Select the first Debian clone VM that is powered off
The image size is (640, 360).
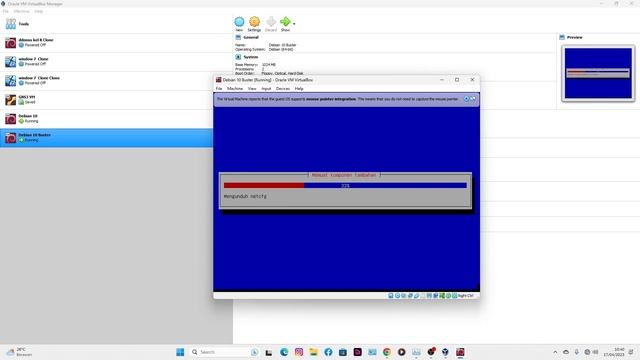(x=116, y=42)
